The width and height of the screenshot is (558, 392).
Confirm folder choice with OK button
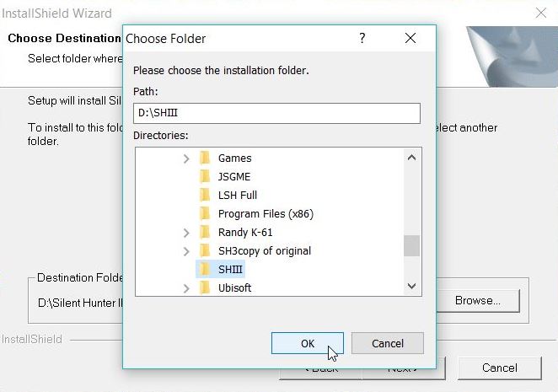pyautogui.click(x=308, y=343)
